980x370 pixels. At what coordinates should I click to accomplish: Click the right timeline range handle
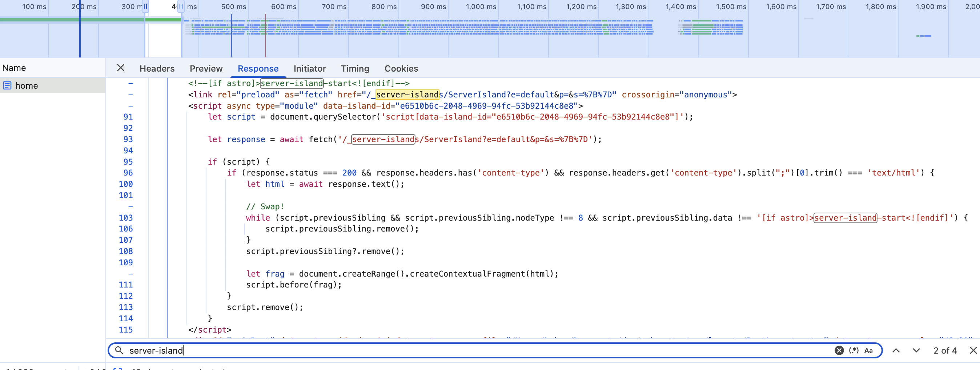click(181, 7)
